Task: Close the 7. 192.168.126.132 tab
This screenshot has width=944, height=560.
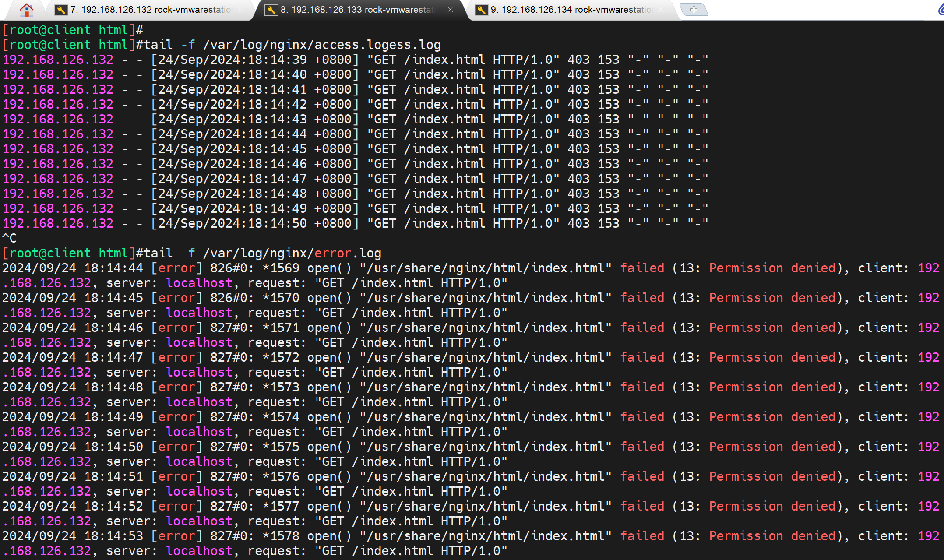Action: coord(240,10)
